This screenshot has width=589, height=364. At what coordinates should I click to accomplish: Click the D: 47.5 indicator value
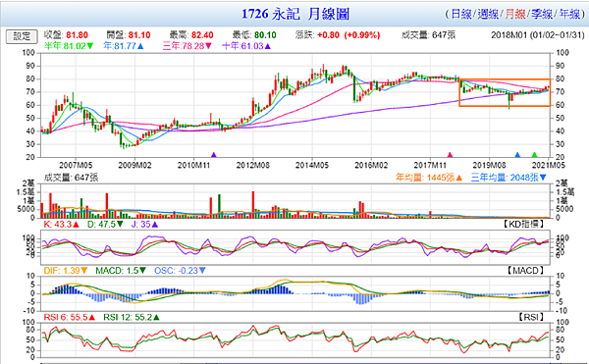[105, 225]
